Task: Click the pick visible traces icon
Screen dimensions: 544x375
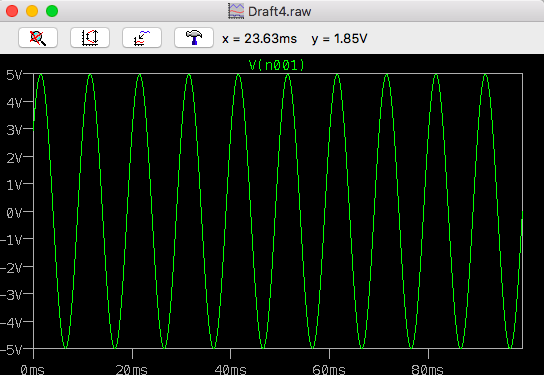Action: [142, 37]
